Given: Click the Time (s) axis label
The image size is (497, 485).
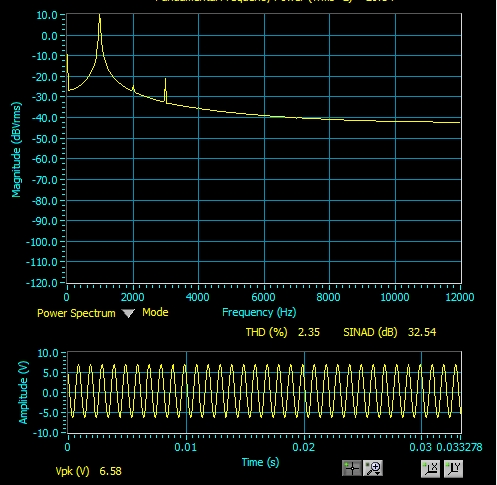Looking at the screenshot, I should 260,462.
